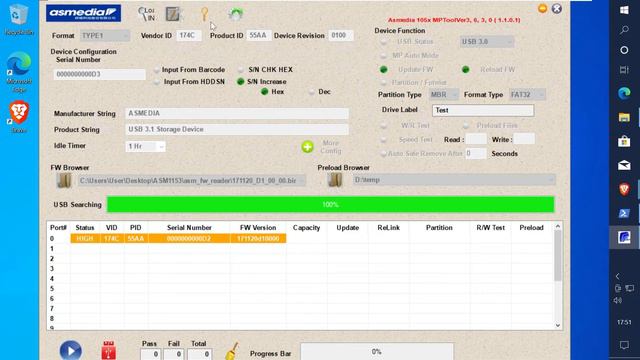Select Hex serial number increment
Screen dimensions: 640x360
click(x=264, y=92)
